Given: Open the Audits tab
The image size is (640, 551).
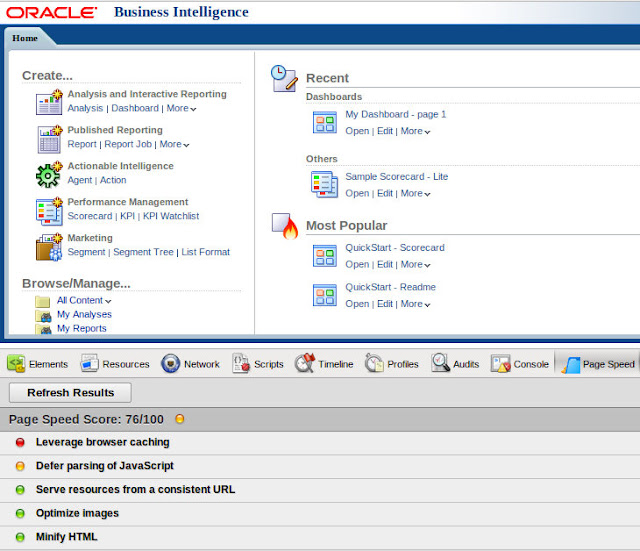Looking at the screenshot, I should click(455, 364).
